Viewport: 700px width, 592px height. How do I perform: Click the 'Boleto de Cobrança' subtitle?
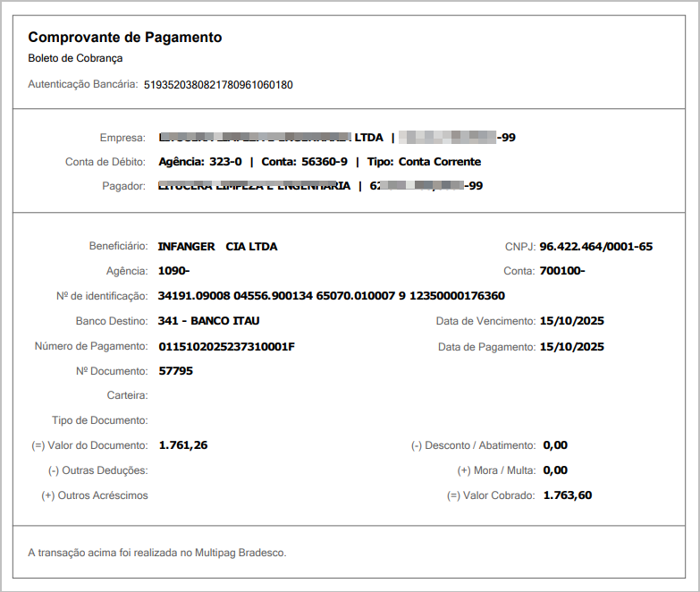tap(75, 59)
